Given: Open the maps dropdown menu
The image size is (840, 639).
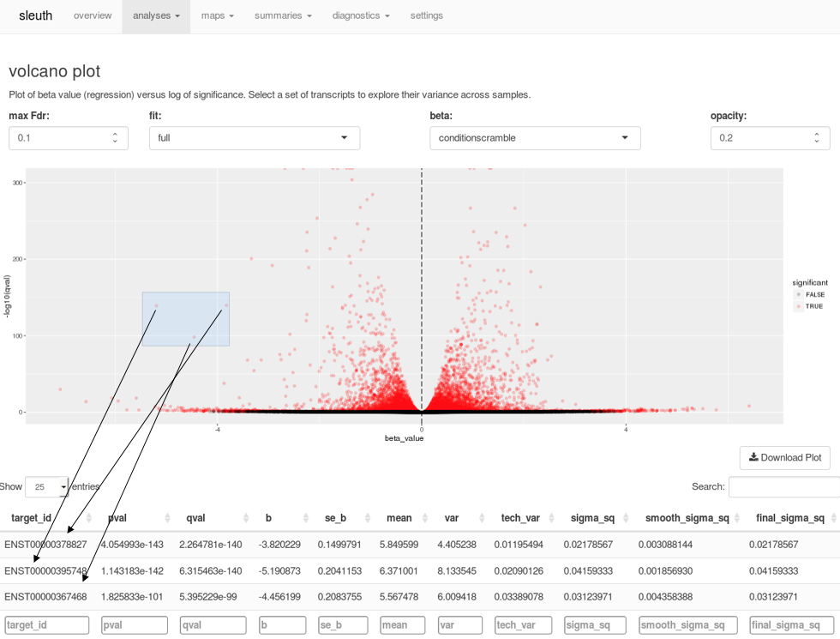Looking at the screenshot, I should [217, 15].
